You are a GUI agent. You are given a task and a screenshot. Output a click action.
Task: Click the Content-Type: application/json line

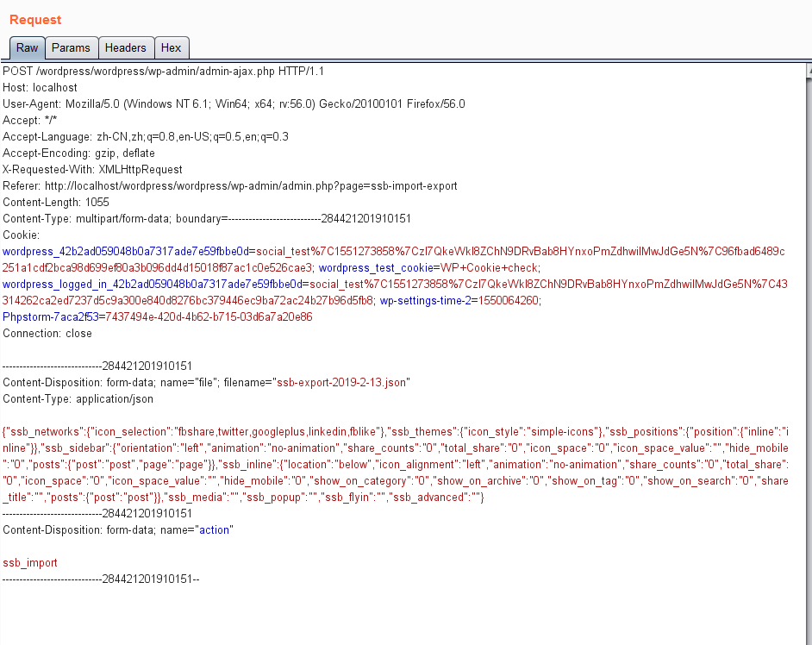[78, 399]
